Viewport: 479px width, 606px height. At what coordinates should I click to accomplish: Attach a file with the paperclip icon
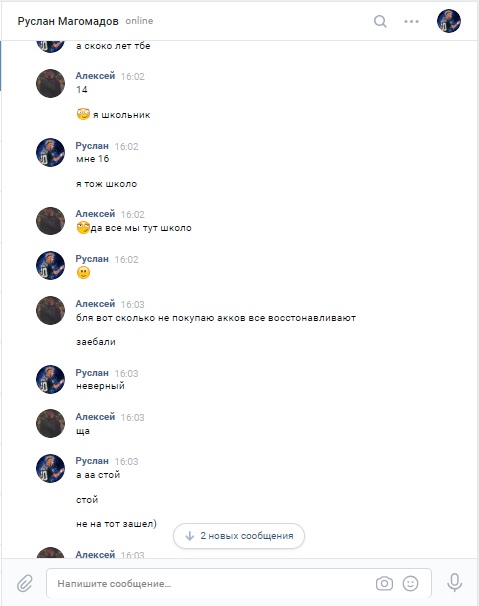[25, 583]
